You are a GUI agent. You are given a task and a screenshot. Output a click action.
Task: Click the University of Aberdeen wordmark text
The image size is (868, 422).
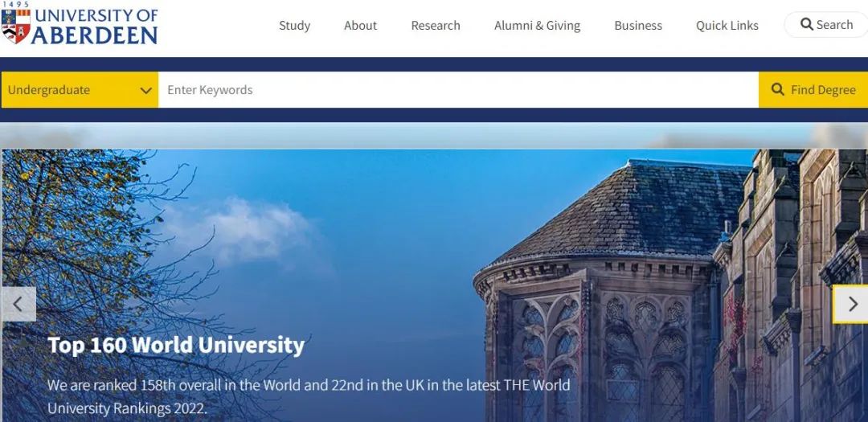(95, 26)
